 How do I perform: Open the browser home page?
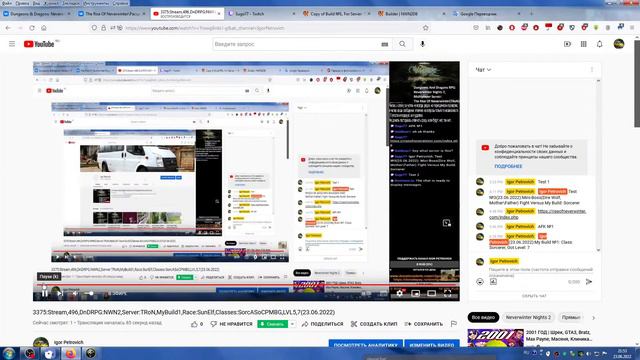pyautogui.click(x=44, y=28)
